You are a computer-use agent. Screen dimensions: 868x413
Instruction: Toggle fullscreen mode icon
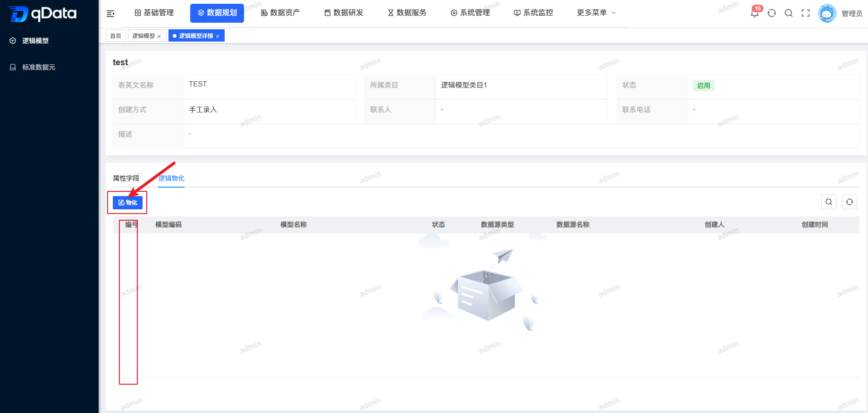[x=806, y=13]
